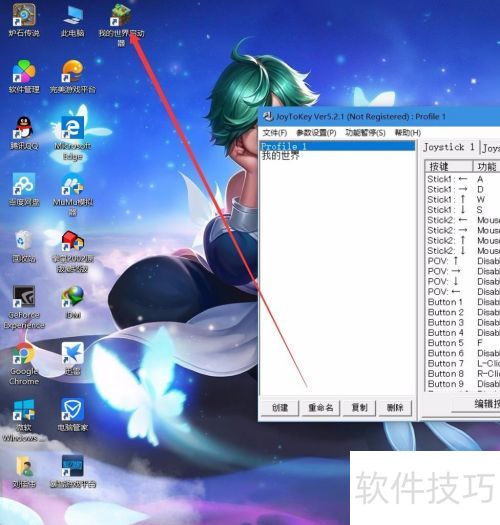This screenshot has height=525, width=500.
Task: Click the JoyToKey title bar app icon
Action: pos(268,117)
